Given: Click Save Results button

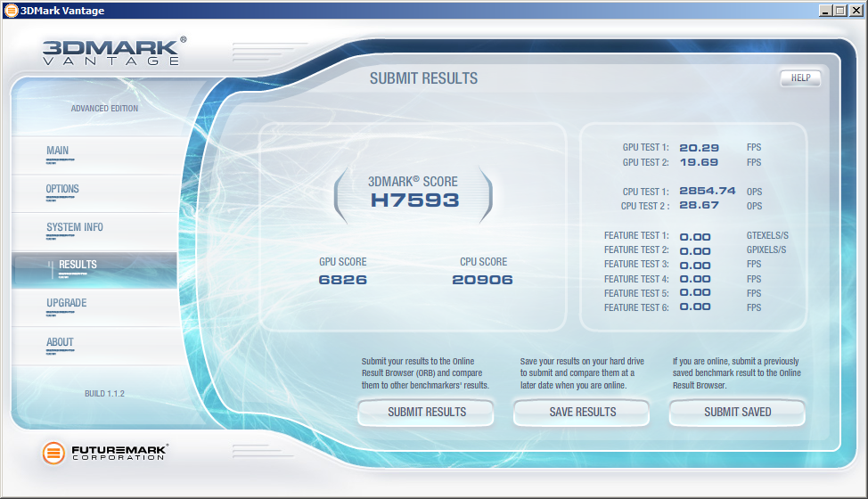Looking at the screenshot, I should pyautogui.click(x=582, y=413).
